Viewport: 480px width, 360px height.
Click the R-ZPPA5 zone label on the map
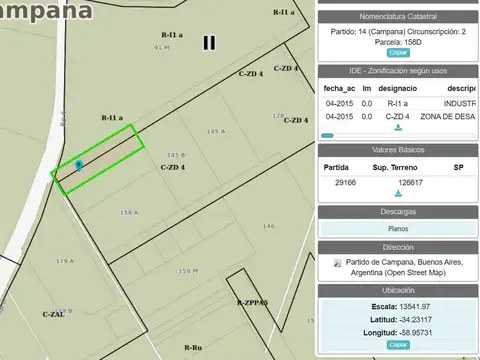252,303
